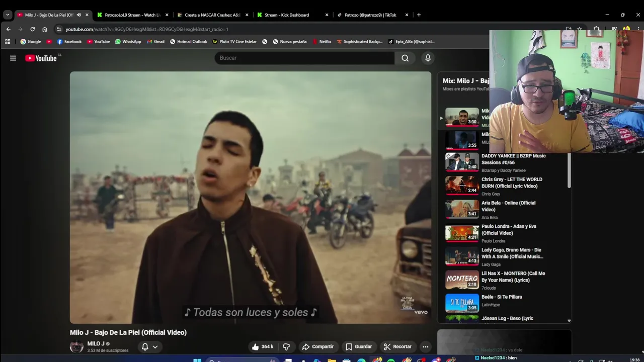Open the Windows Start button
Viewport: 644px width, 362px height.
tap(197, 360)
